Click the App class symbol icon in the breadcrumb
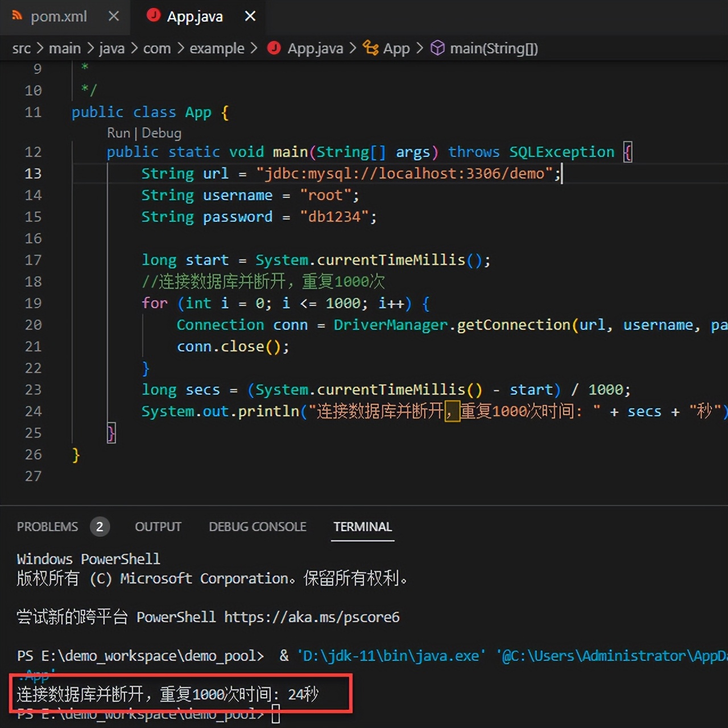The height and width of the screenshot is (728, 728). (371, 48)
